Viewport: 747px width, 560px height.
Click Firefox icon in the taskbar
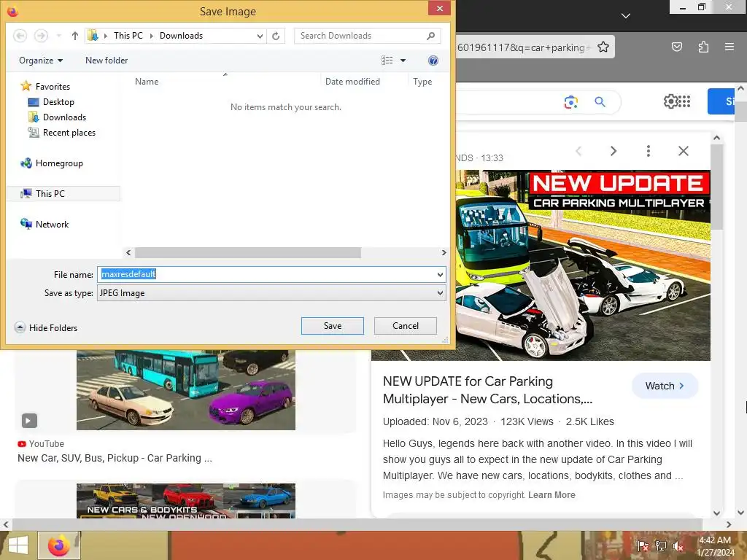[59, 545]
